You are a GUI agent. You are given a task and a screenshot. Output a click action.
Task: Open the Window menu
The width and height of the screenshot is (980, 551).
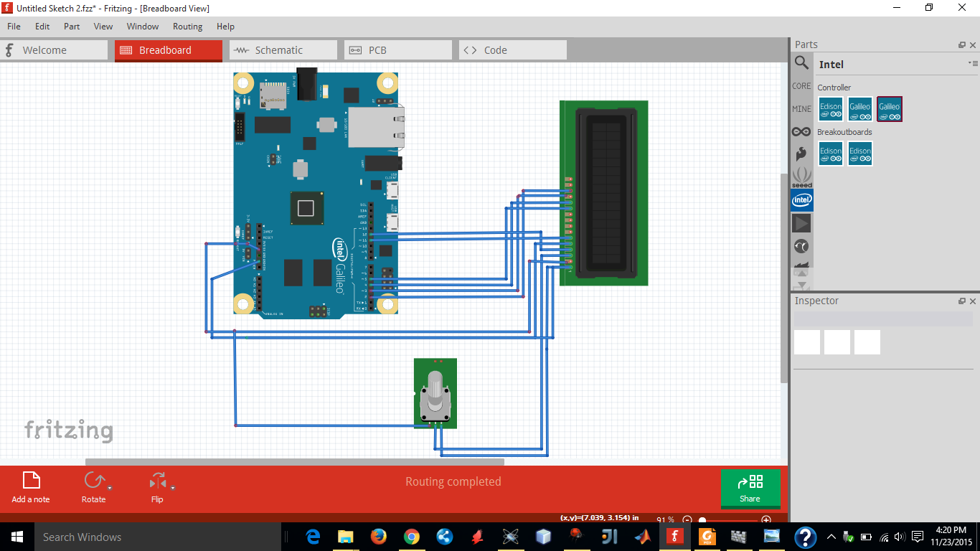tap(143, 27)
